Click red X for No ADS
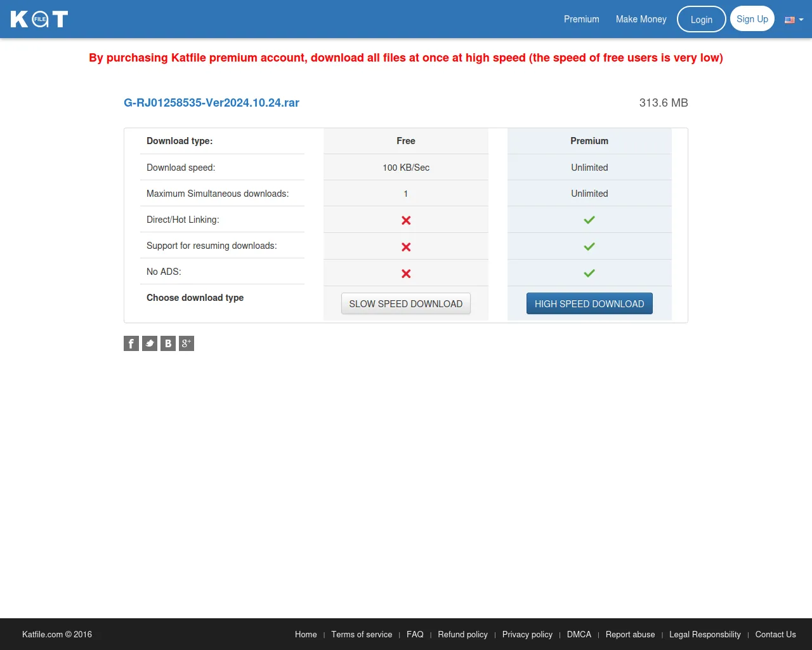The image size is (812, 650). point(406,274)
